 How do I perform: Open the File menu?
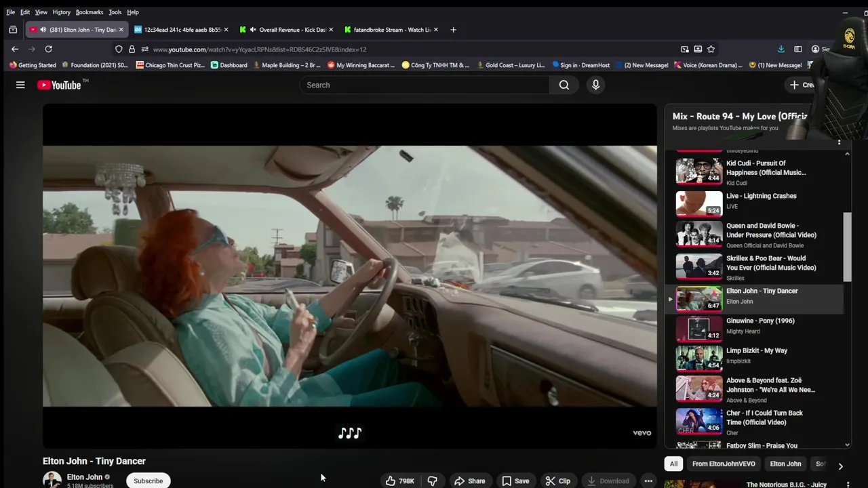pos(10,12)
